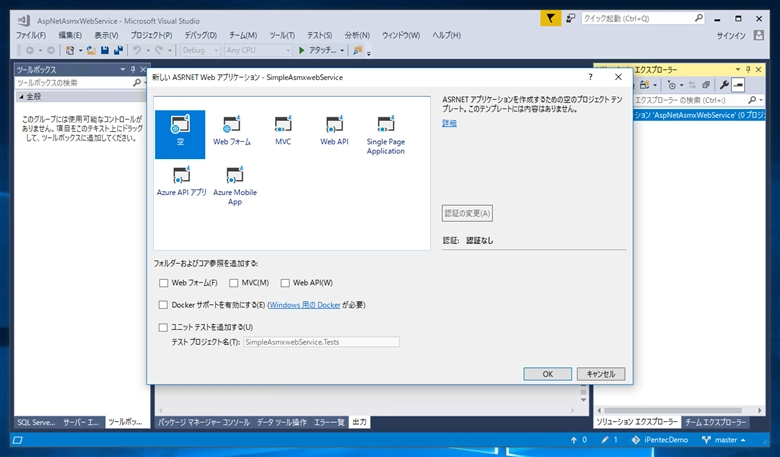Switch to the SQL Server tab
Viewport: 780px width, 457px height.
(36, 422)
